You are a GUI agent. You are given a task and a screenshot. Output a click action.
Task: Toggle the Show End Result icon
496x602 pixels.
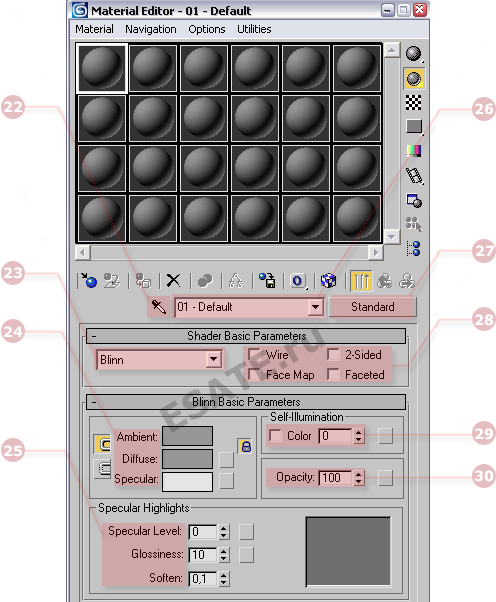361,281
